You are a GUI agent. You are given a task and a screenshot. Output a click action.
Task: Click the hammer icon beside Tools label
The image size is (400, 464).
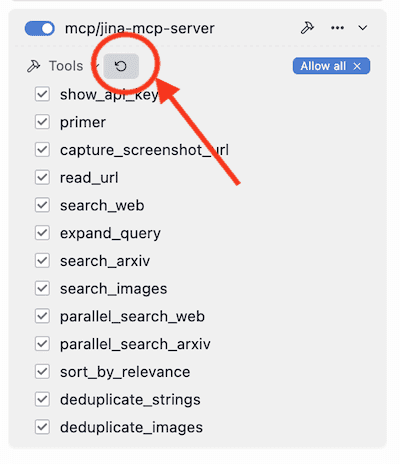pyautogui.click(x=34, y=66)
